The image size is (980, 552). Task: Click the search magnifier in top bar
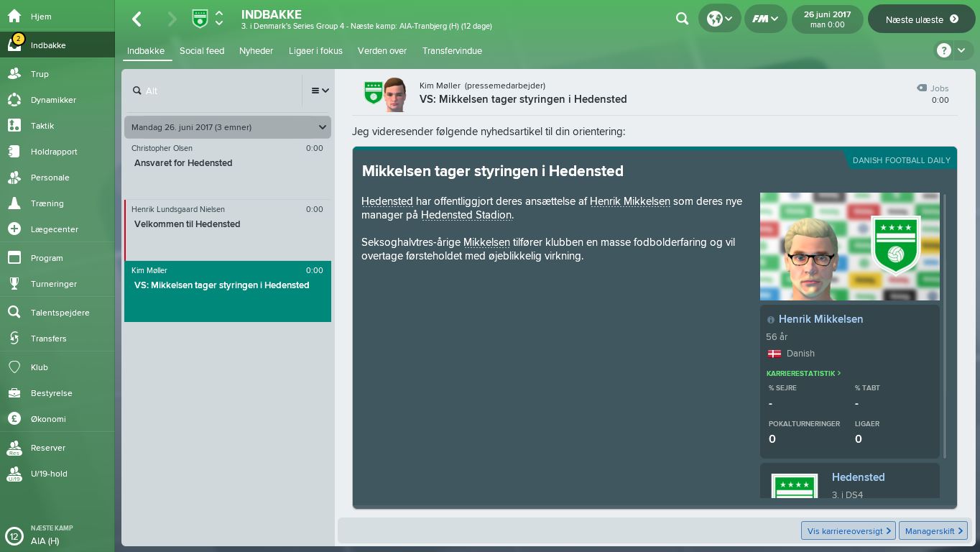(x=683, y=19)
